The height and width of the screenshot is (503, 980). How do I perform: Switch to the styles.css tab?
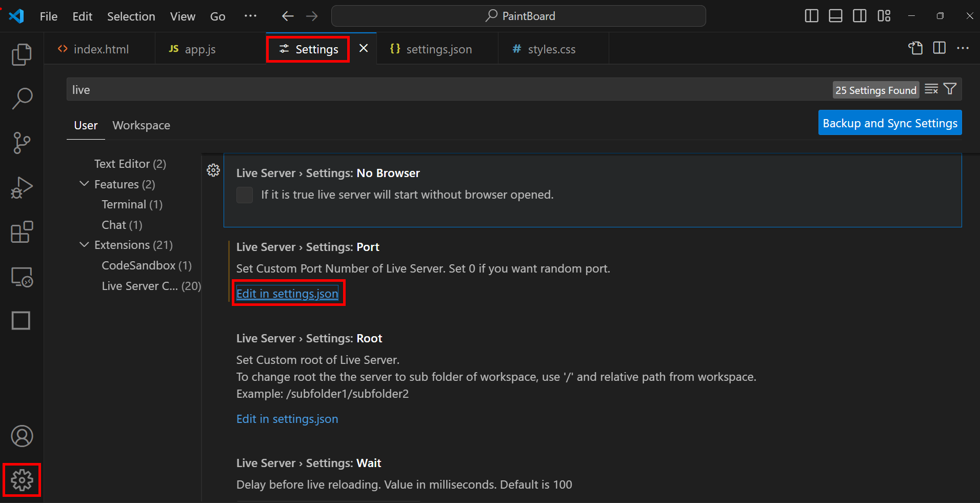[553, 49]
